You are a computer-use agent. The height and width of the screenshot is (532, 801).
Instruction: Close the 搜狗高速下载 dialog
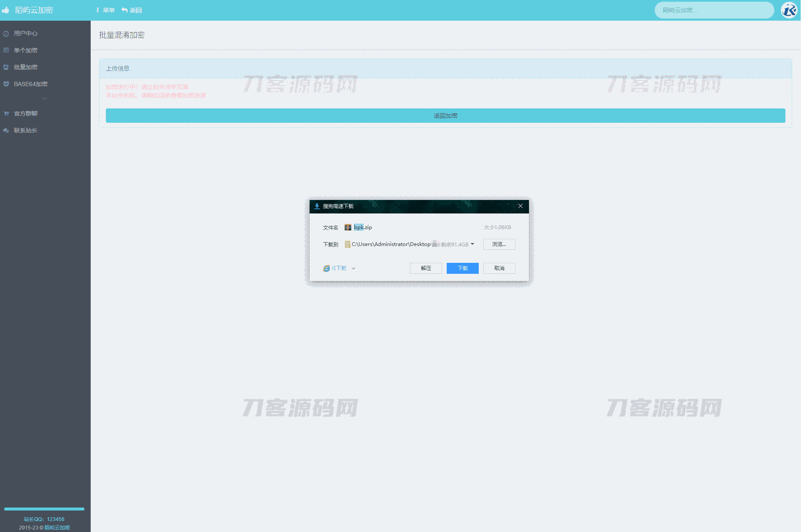(521, 206)
